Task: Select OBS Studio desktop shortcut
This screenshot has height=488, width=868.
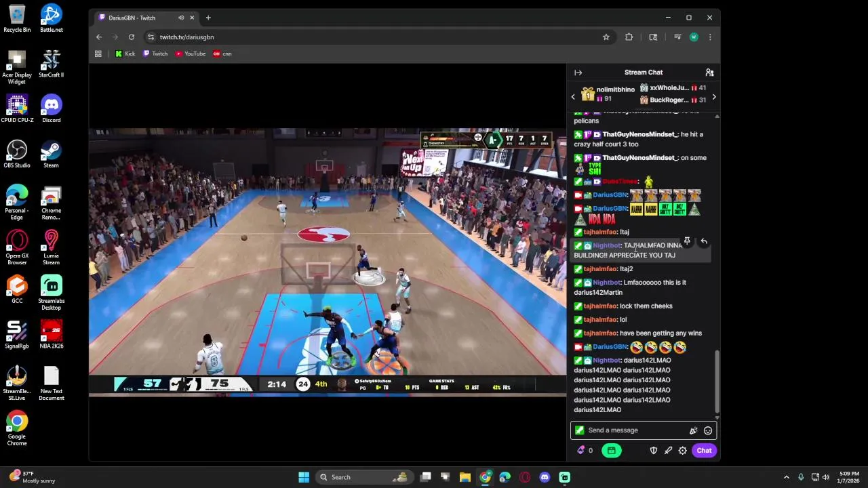Action: (x=17, y=155)
